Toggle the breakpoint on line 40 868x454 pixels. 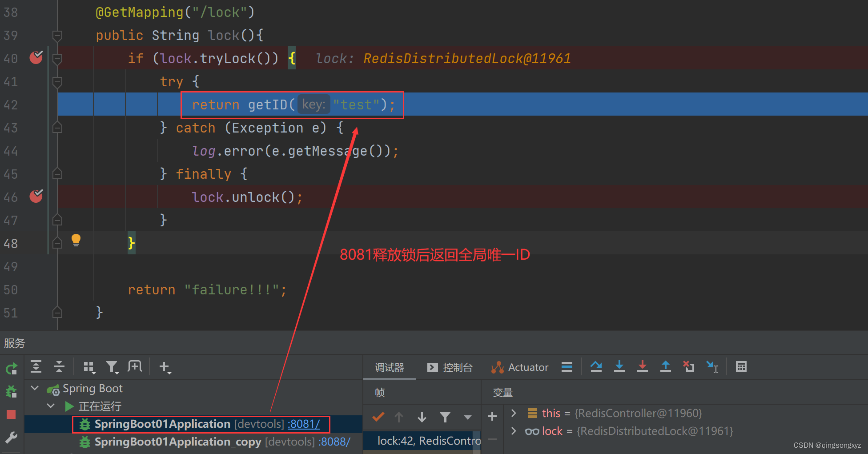pyautogui.click(x=36, y=57)
